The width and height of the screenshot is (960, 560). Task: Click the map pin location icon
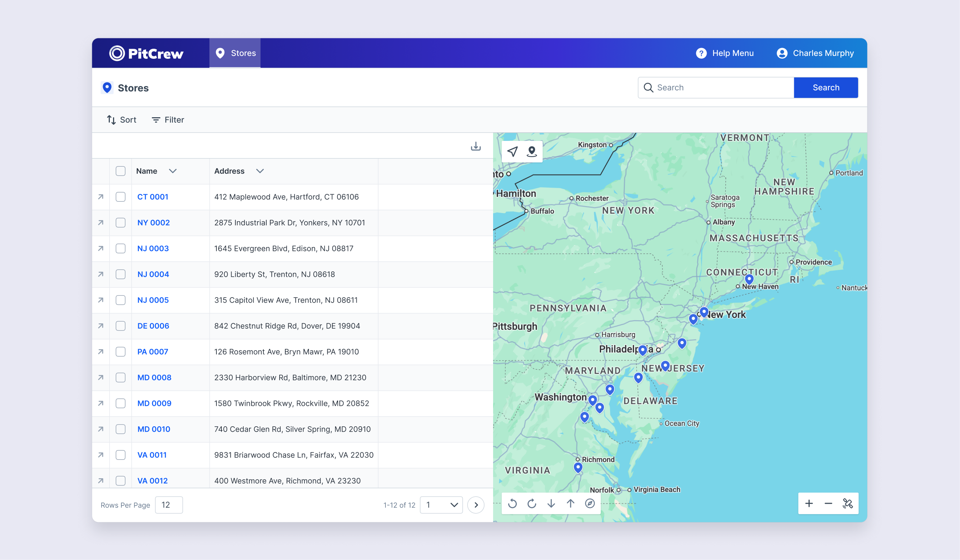tap(532, 152)
